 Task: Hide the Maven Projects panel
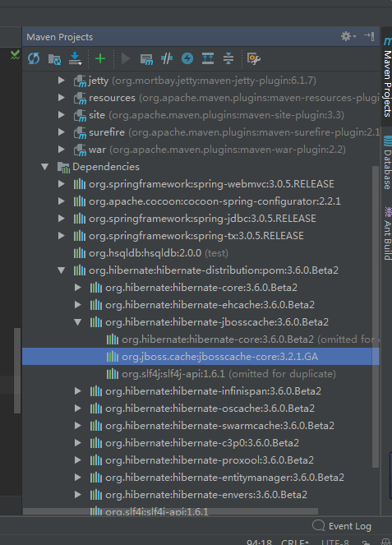click(369, 36)
